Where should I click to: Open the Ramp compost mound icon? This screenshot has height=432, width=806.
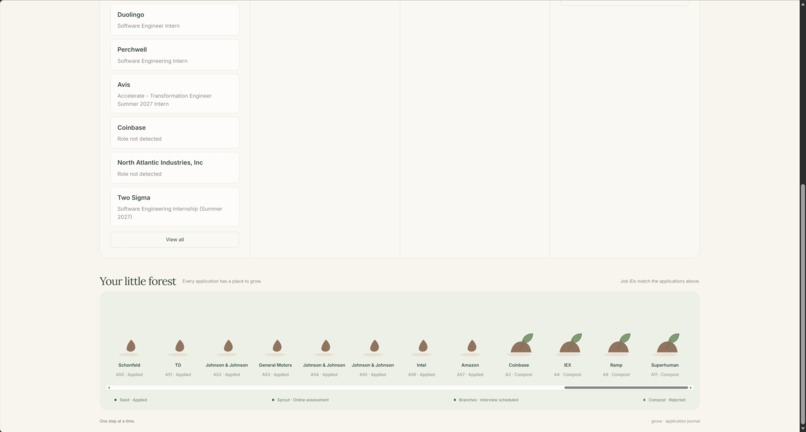click(618, 344)
